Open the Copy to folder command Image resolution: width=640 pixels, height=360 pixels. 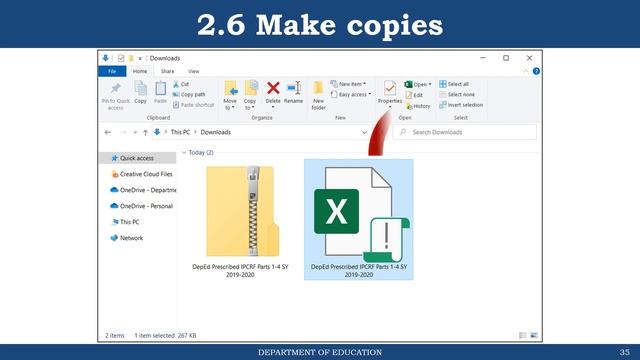tap(251, 96)
